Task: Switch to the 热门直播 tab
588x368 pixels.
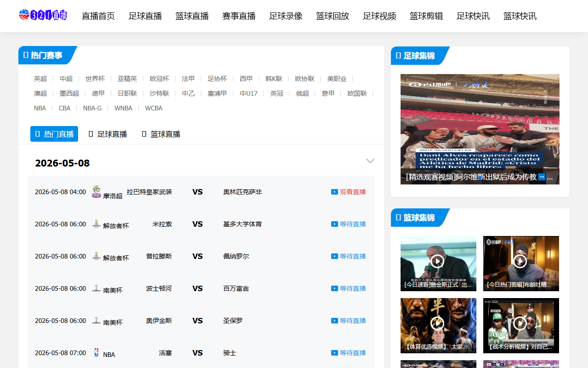Action: [x=54, y=134]
